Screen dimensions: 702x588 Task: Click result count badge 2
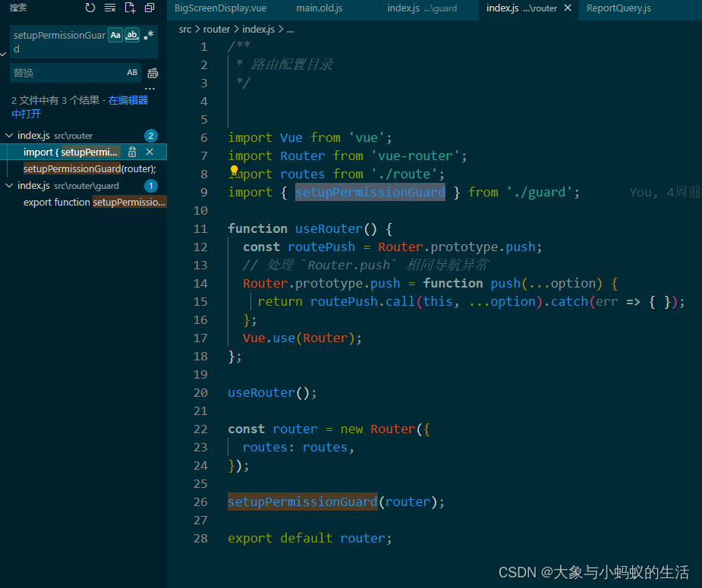point(151,136)
